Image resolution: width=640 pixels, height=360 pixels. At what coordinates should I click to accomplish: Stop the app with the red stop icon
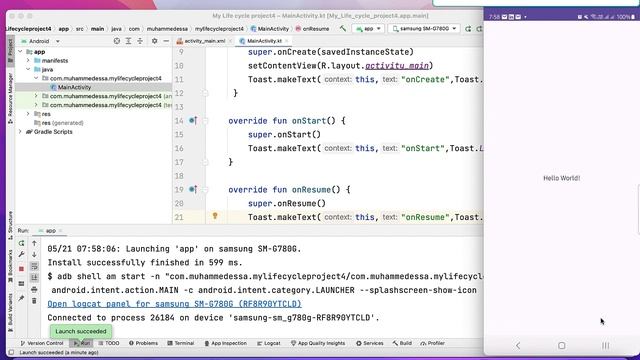[21, 269]
